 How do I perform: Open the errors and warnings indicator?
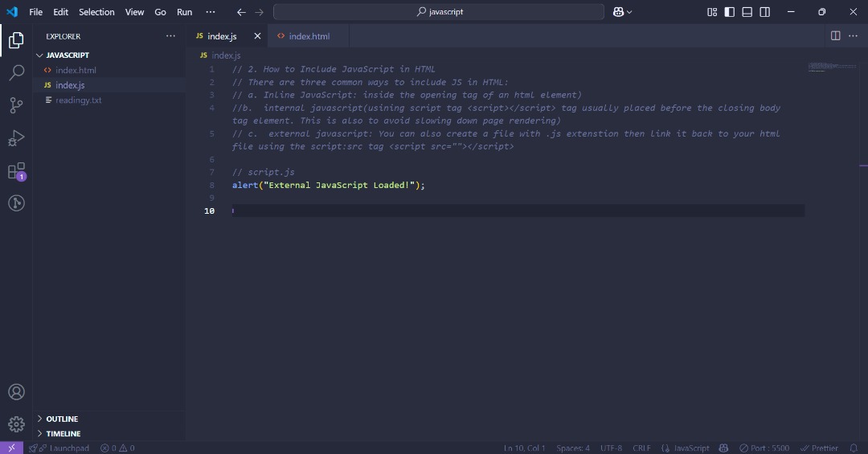coord(117,448)
